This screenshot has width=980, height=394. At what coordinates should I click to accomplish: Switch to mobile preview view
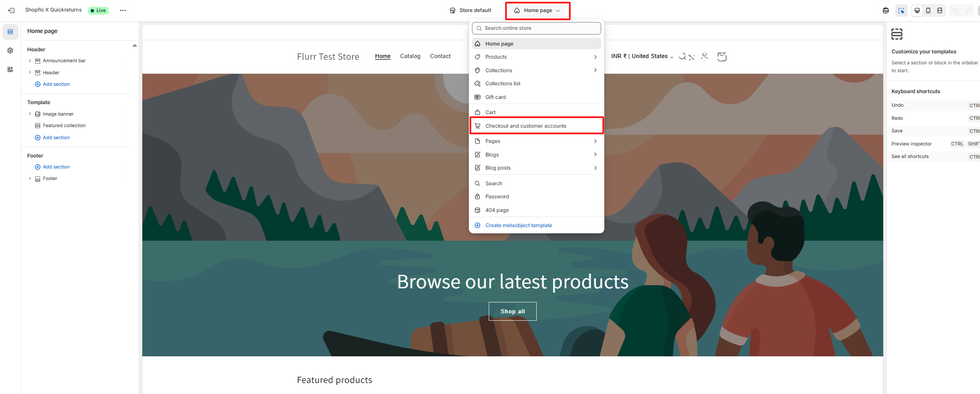pyautogui.click(x=928, y=10)
